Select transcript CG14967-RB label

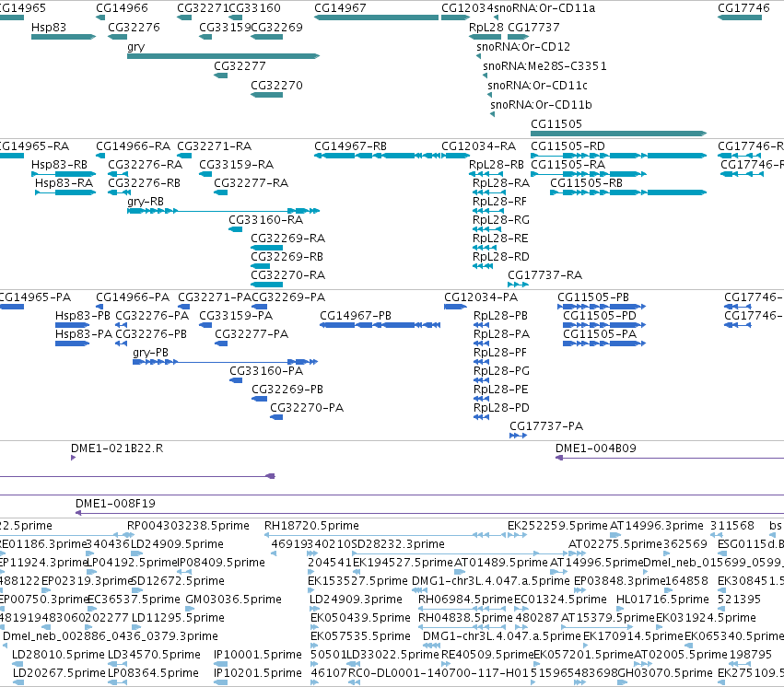coord(350,146)
